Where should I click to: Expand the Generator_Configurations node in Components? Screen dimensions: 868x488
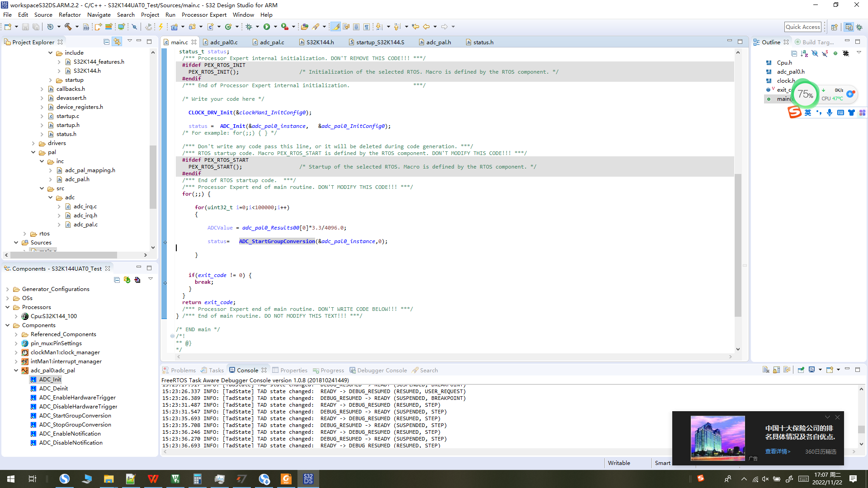pyautogui.click(x=8, y=289)
